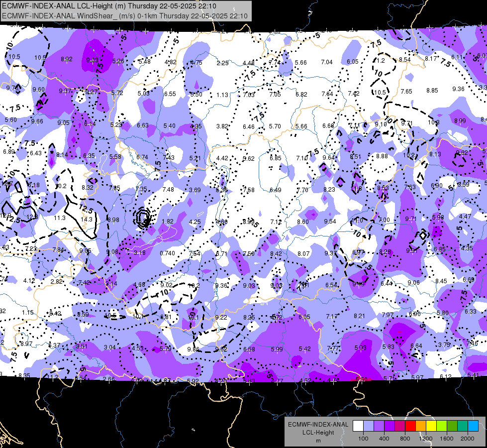
Task: Click the map value 8.07
Action: tap(303, 254)
